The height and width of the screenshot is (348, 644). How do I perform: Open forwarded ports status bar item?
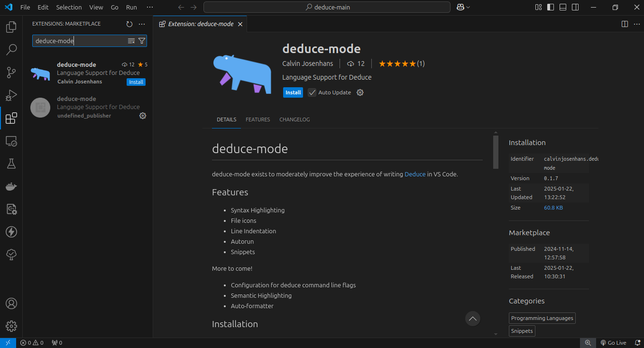point(57,343)
